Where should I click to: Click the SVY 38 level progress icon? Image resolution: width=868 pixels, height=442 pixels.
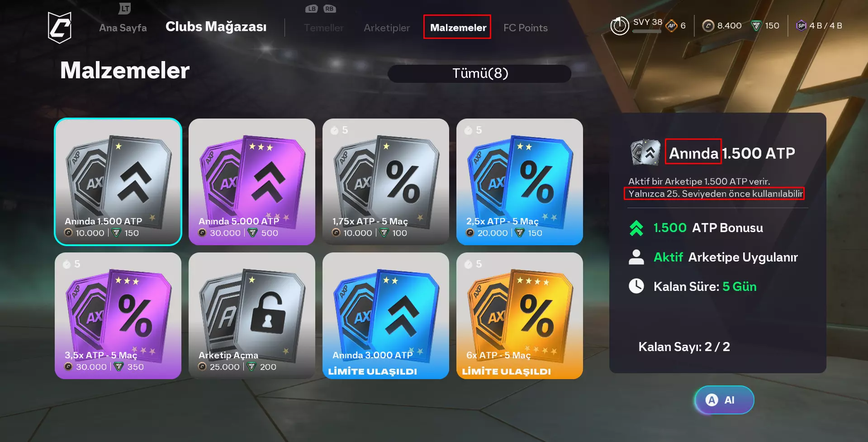point(620,26)
